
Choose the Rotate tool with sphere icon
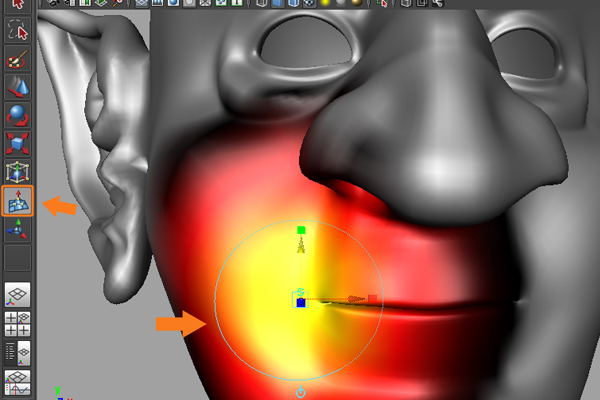[18, 115]
